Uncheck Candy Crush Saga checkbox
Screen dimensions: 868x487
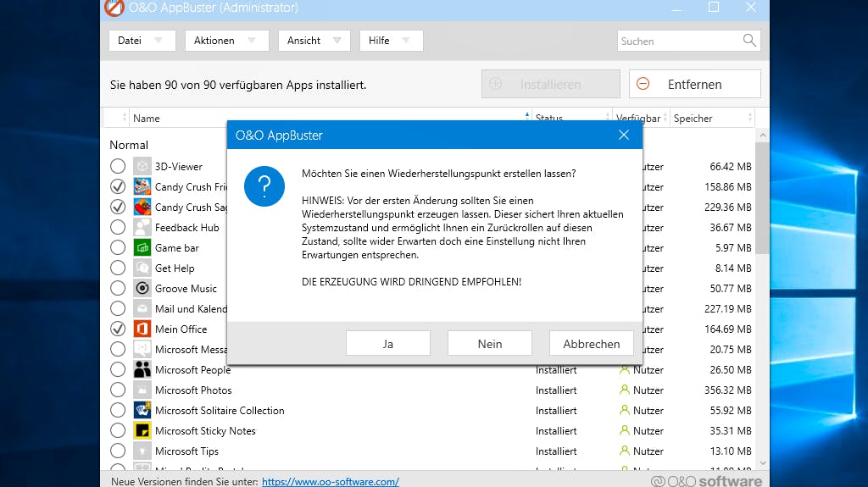(x=117, y=207)
